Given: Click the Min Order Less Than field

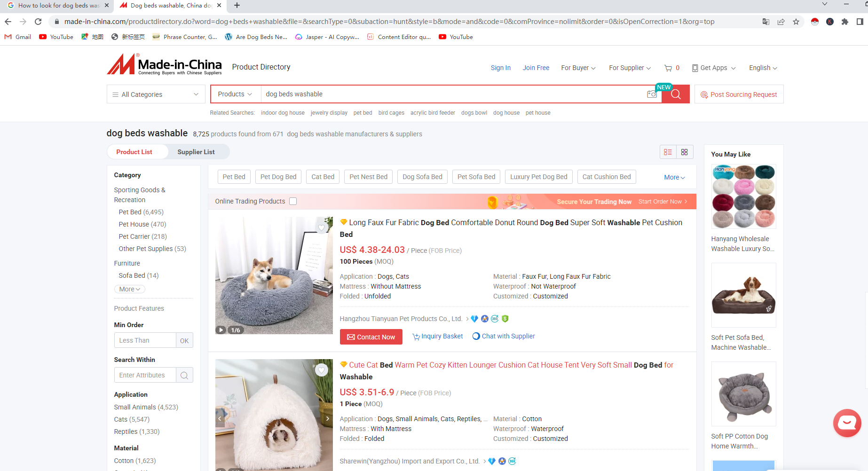Looking at the screenshot, I should point(145,340).
